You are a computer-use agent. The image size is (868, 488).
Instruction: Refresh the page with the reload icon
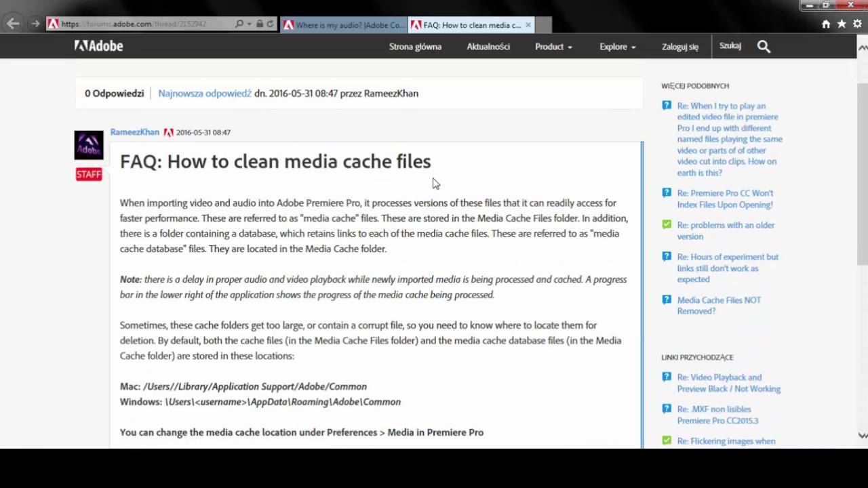pyautogui.click(x=270, y=24)
